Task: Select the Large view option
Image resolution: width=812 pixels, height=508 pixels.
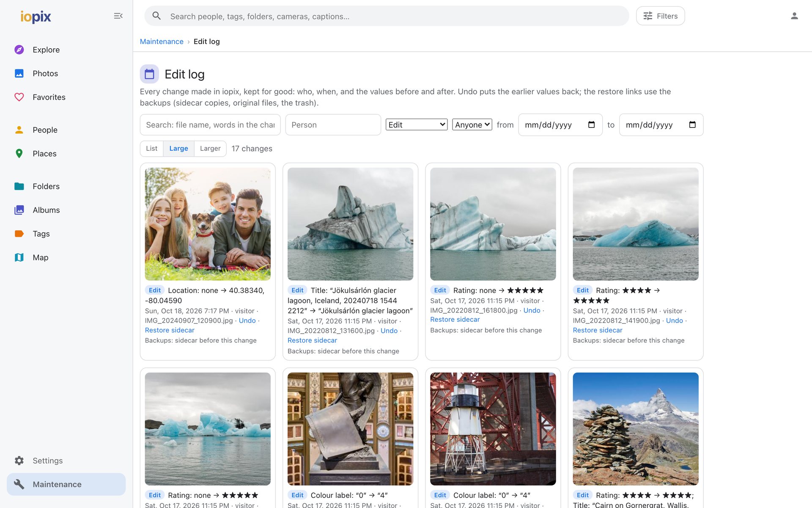Action: 178,149
